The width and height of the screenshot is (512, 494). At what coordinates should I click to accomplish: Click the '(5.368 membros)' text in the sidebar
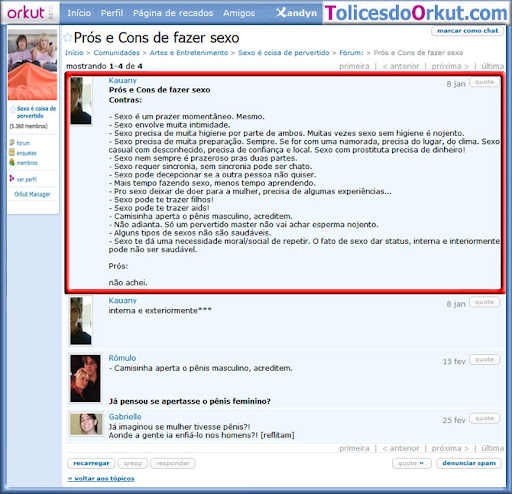(29, 126)
